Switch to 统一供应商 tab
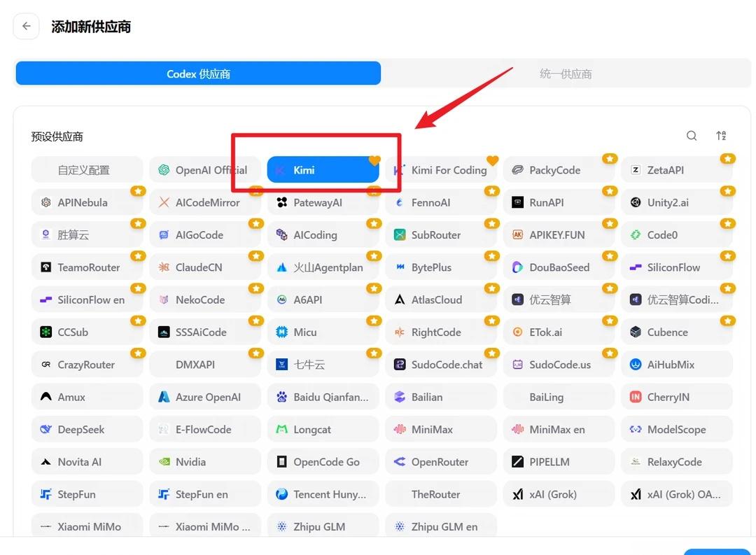756x555 pixels. coord(566,73)
